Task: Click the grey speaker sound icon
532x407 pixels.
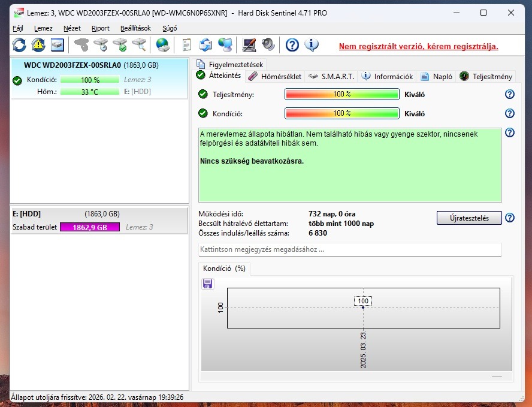Action: pyautogui.click(x=268, y=45)
